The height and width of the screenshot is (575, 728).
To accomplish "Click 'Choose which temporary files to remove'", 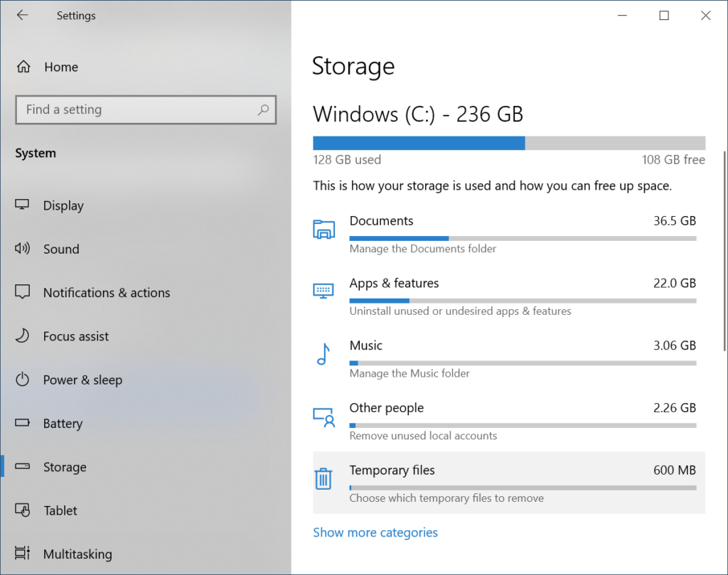I will (x=446, y=498).
